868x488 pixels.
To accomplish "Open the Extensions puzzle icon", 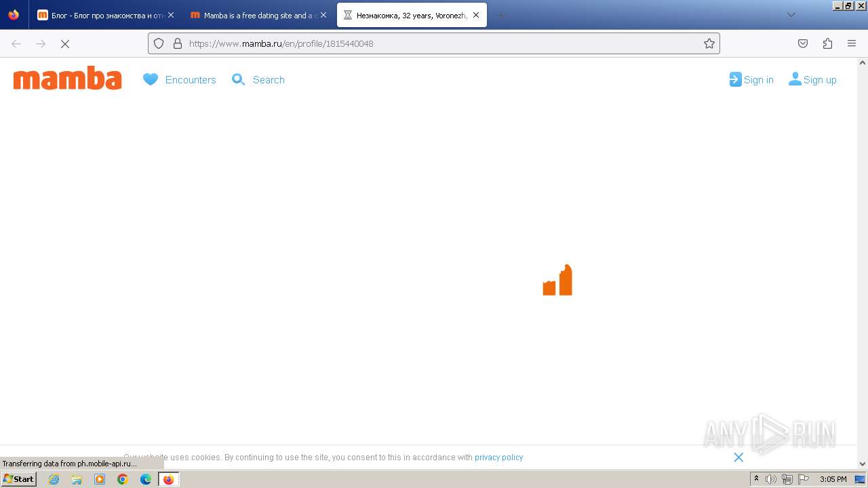I will tap(827, 43).
